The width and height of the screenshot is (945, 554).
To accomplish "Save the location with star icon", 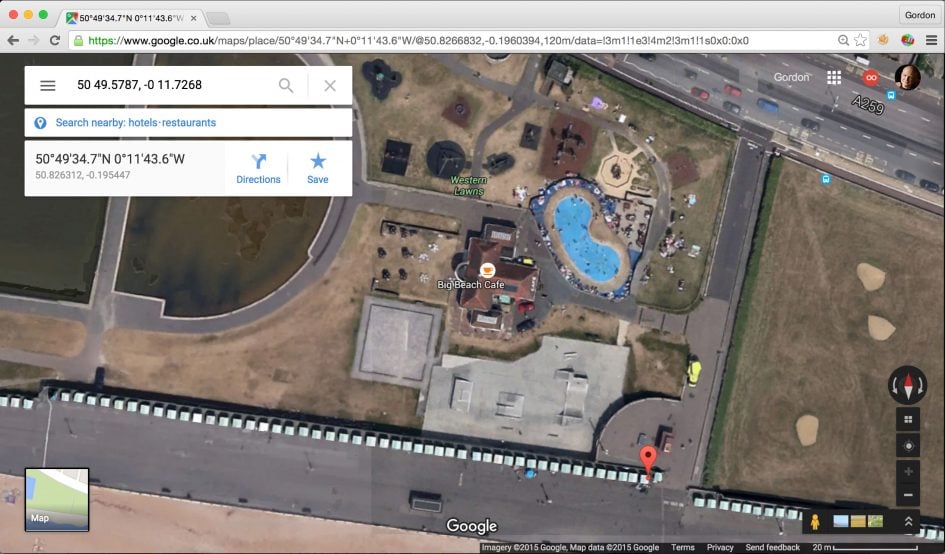I will [318, 169].
